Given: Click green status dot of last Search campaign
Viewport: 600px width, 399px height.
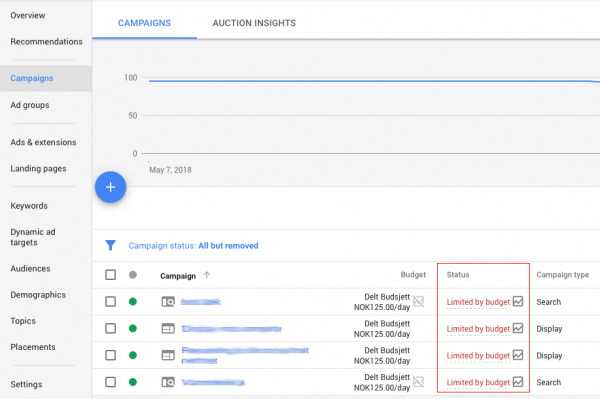Looking at the screenshot, I should pyautogui.click(x=133, y=382).
